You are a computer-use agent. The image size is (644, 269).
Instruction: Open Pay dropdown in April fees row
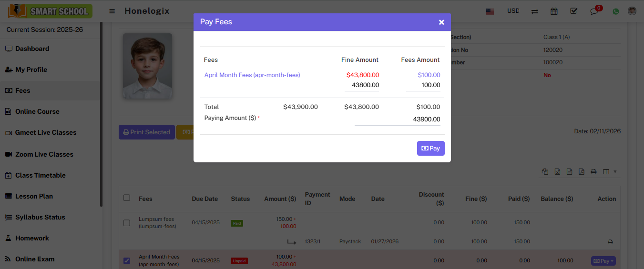click(603, 261)
